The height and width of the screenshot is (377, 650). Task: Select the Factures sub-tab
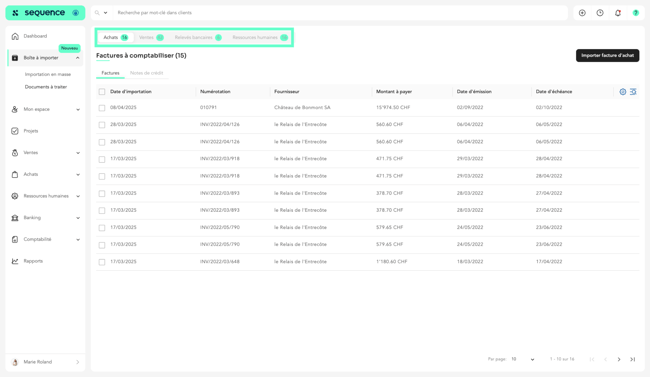[110, 73]
